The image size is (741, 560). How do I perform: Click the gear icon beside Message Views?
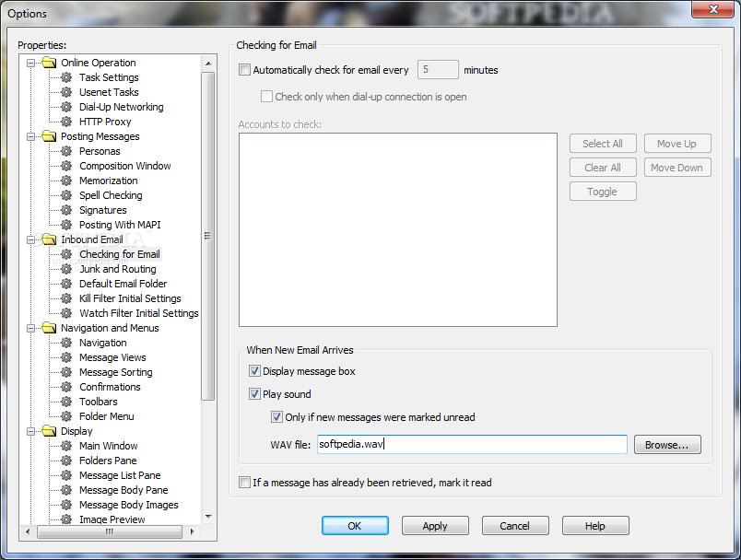point(66,357)
